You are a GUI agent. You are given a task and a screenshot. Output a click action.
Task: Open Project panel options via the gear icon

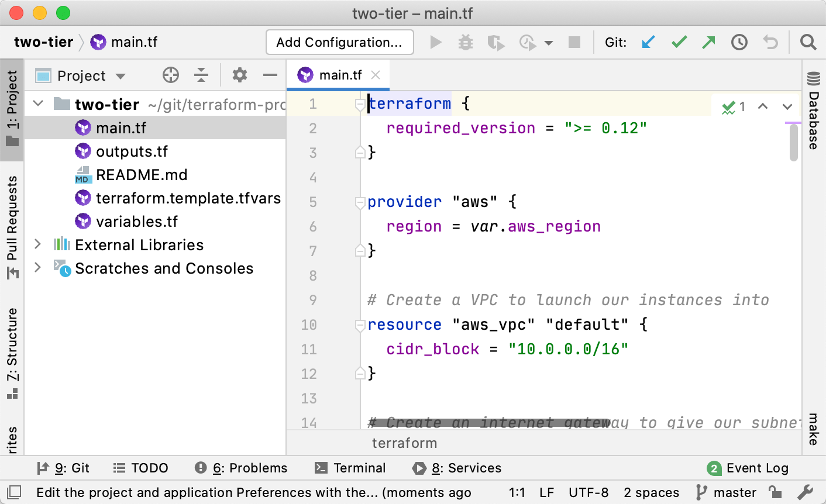pos(239,75)
